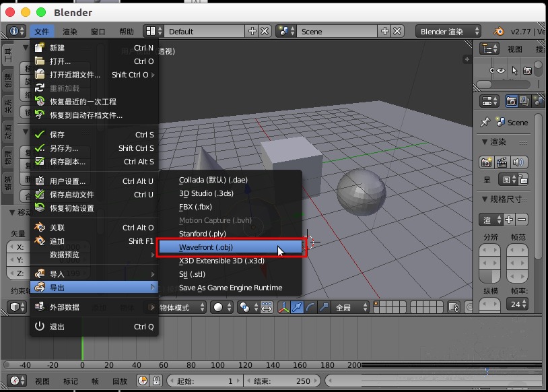Screen dimensions: 548x392
Task: Open 全局 transform orientation dropdown
Action: pyautogui.click(x=350, y=308)
